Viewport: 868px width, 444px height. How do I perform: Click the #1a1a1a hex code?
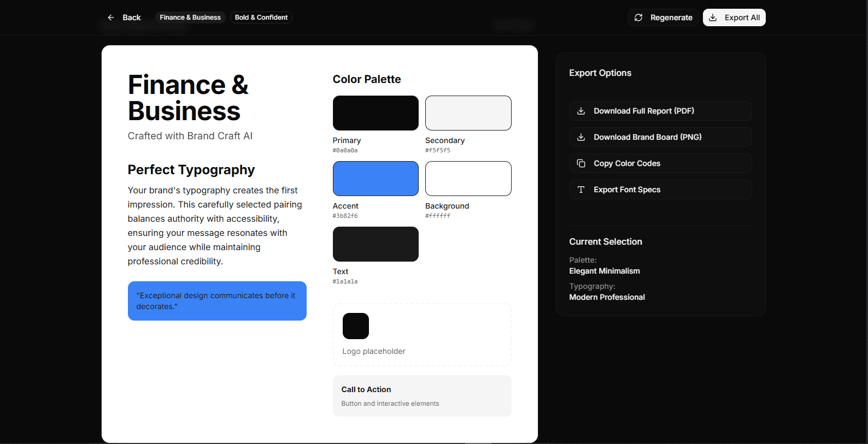(x=345, y=281)
